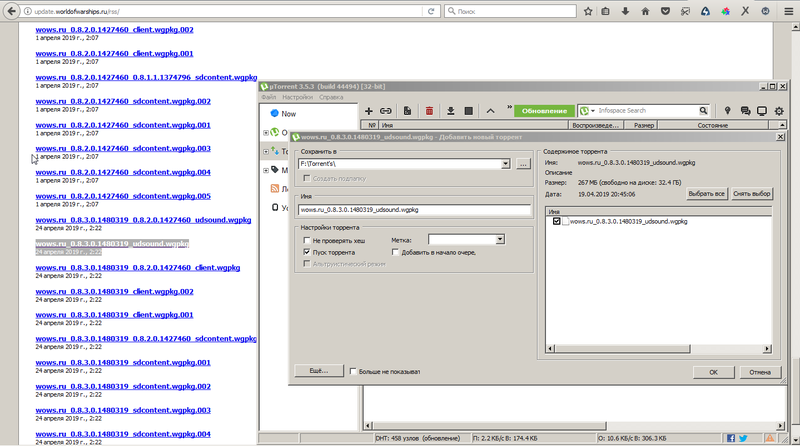
Task: Click the magnifier in Infospace Search box
Action: coord(703,110)
